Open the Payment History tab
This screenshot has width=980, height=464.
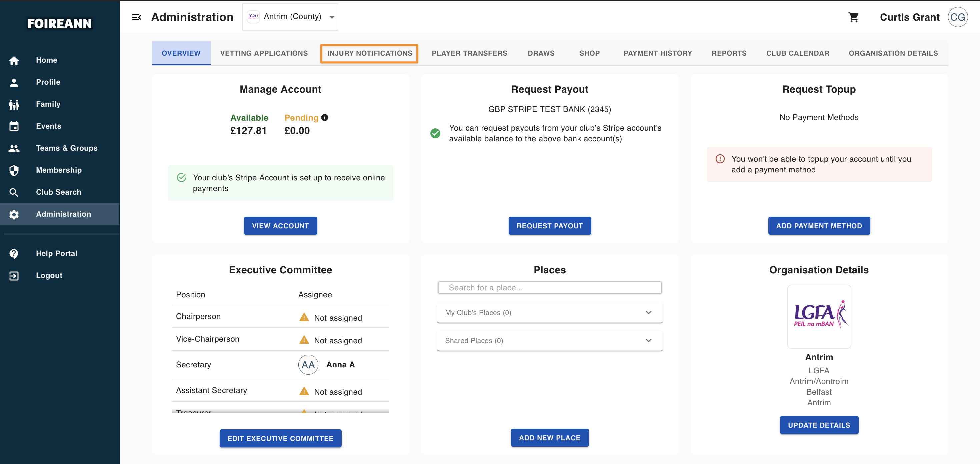click(658, 53)
